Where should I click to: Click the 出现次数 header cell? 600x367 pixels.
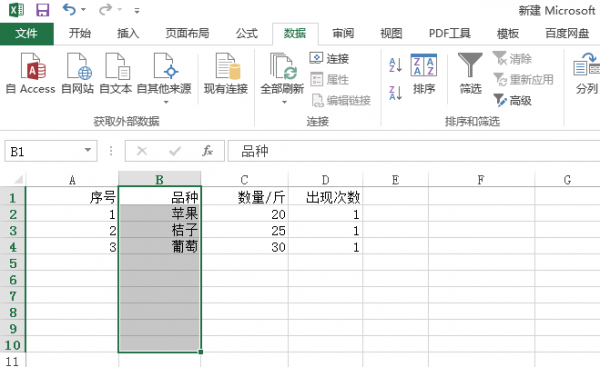click(325, 197)
